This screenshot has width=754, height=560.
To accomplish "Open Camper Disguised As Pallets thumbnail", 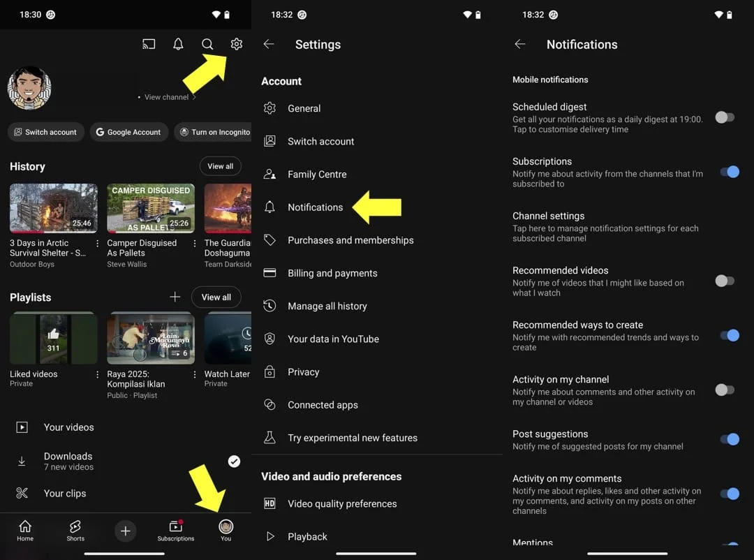I will pyautogui.click(x=151, y=208).
